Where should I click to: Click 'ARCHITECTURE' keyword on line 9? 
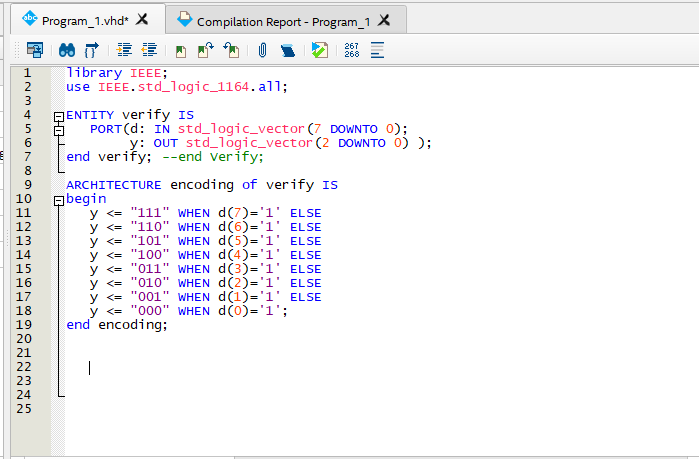[x=114, y=185]
